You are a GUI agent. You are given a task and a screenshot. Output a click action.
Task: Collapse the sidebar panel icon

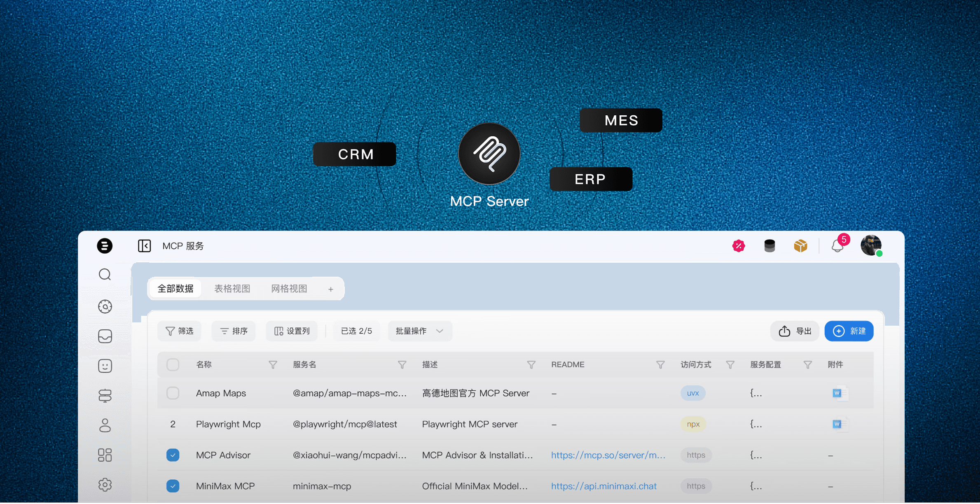144,246
